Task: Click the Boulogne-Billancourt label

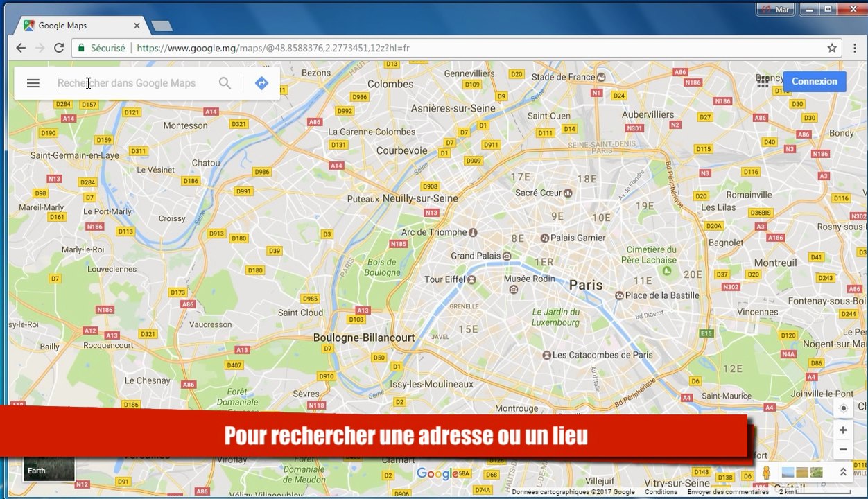Action: 364,338
